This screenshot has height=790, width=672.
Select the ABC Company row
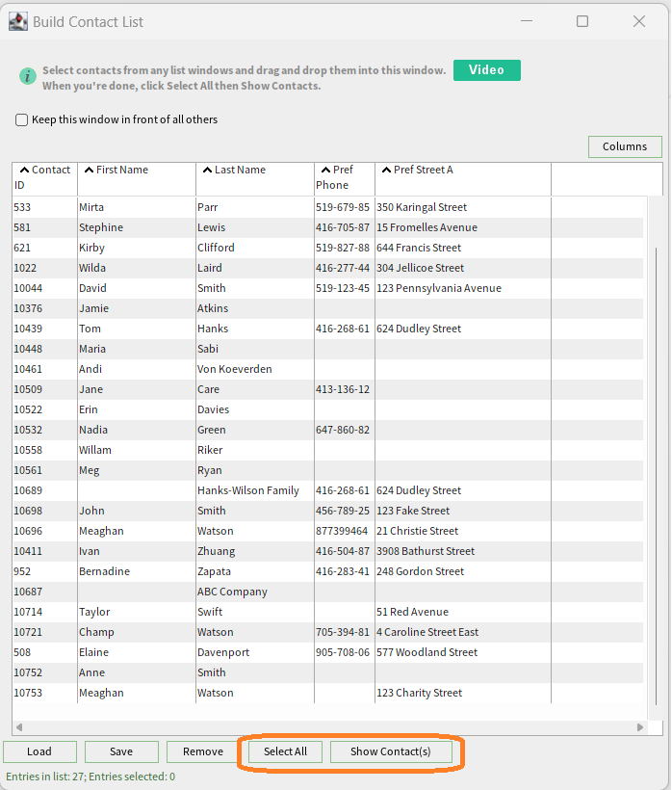pos(327,592)
